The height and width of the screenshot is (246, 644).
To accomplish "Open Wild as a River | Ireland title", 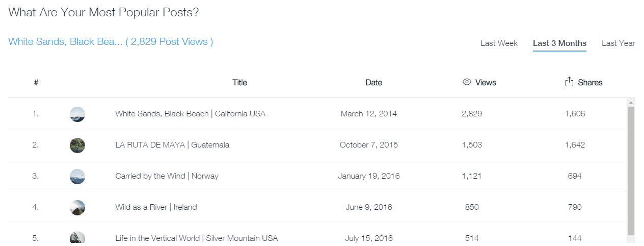I will pyautogui.click(x=156, y=207).
